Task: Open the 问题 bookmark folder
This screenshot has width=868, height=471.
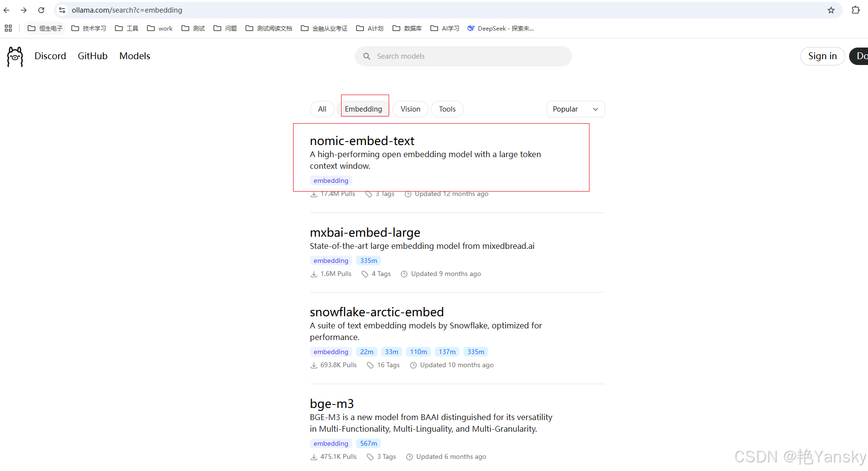Action: [225, 28]
